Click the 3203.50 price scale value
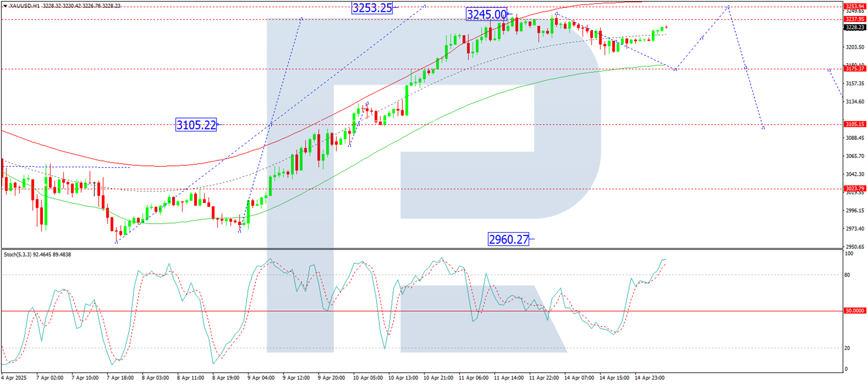 855,47
